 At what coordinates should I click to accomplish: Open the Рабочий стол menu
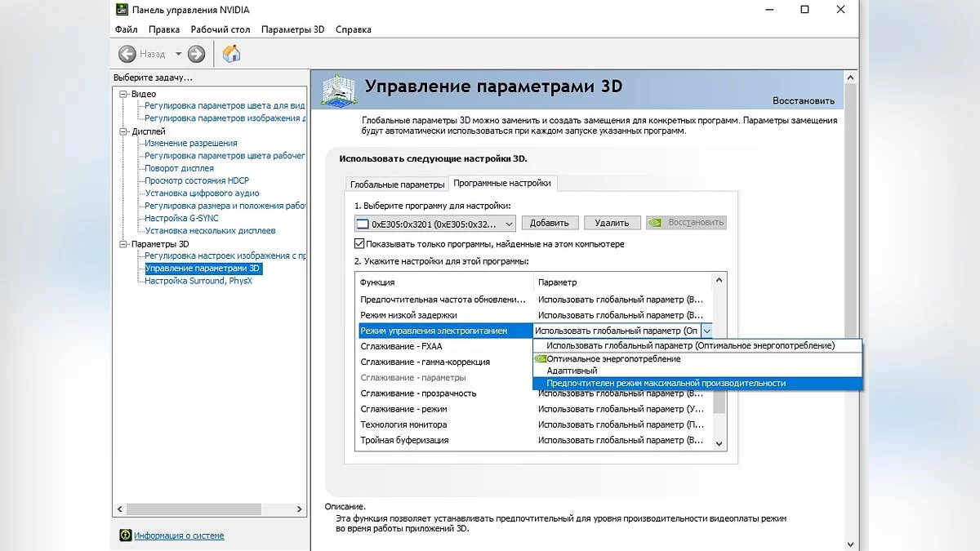[220, 29]
